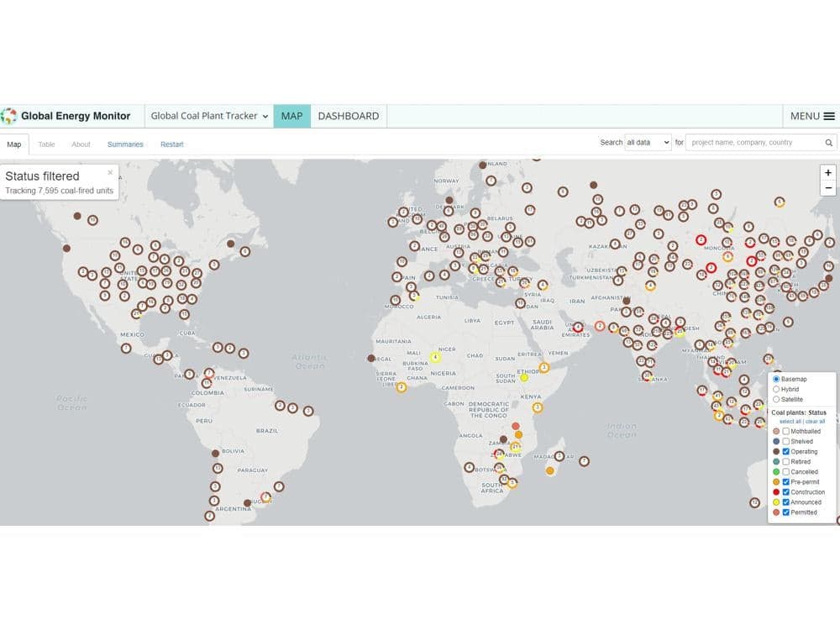Select the Basemap radio option
The width and height of the screenshot is (840, 630).
pyautogui.click(x=775, y=379)
